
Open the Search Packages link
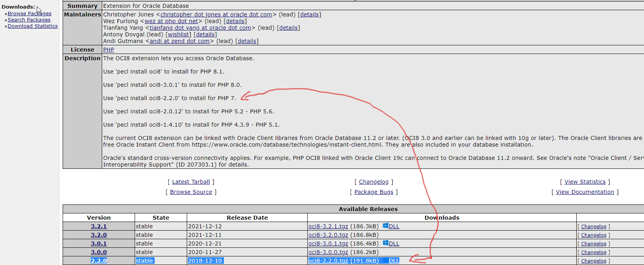click(x=29, y=20)
